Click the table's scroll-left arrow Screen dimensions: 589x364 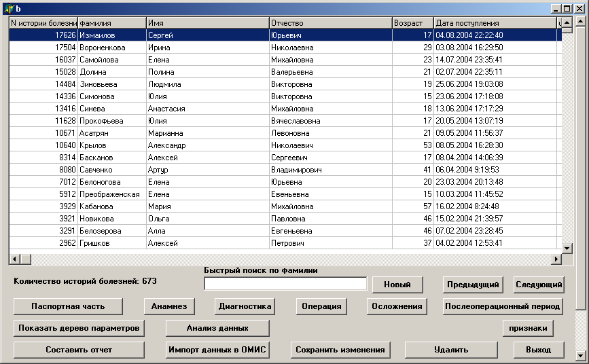tap(15, 259)
